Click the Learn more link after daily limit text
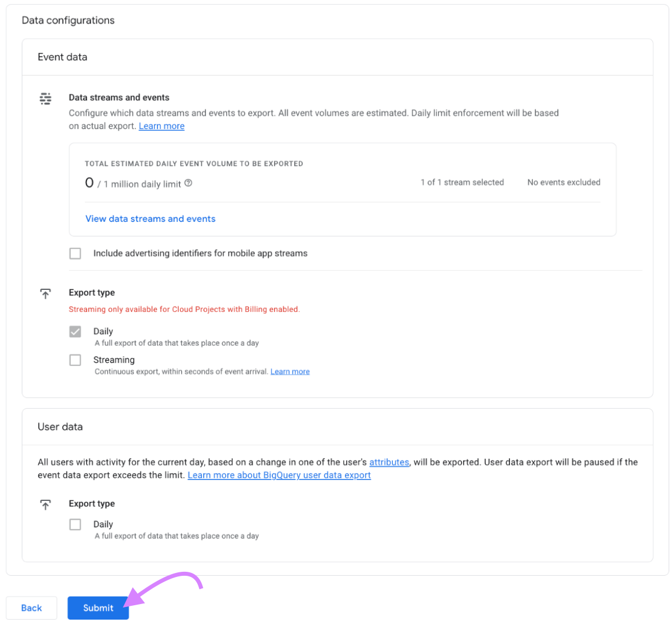Viewport: 672px width, 630px height. [x=162, y=126]
